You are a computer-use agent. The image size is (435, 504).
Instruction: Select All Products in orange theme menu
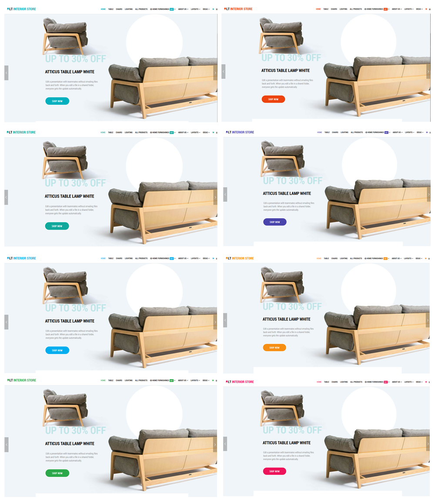tap(356, 258)
